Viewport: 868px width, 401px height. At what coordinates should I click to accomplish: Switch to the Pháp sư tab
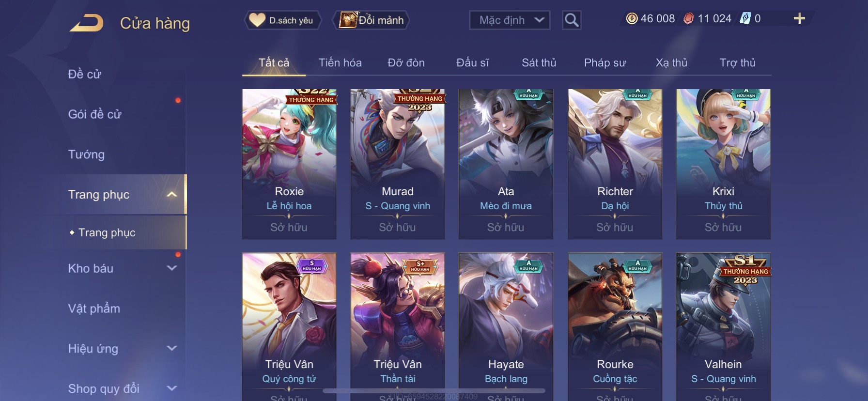coord(605,63)
